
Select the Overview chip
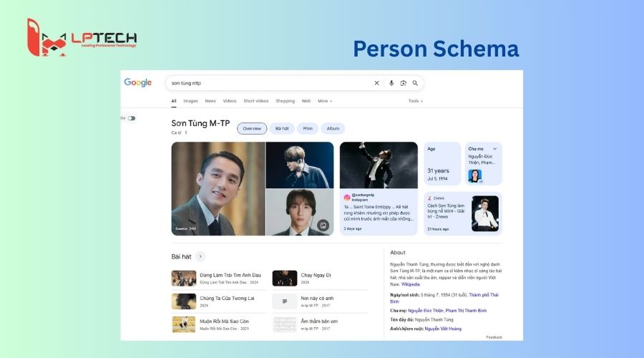pyautogui.click(x=252, y=129)
